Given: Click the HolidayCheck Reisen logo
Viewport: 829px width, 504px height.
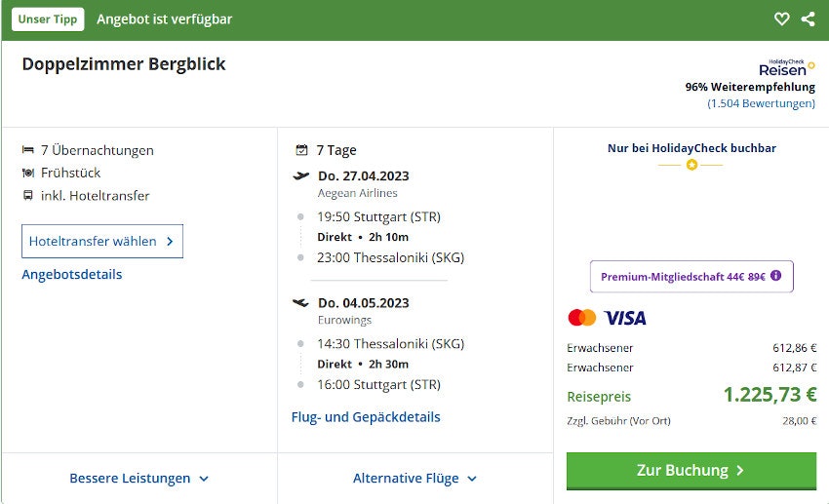Looking at the screenshot, I should tap(786, 68).
